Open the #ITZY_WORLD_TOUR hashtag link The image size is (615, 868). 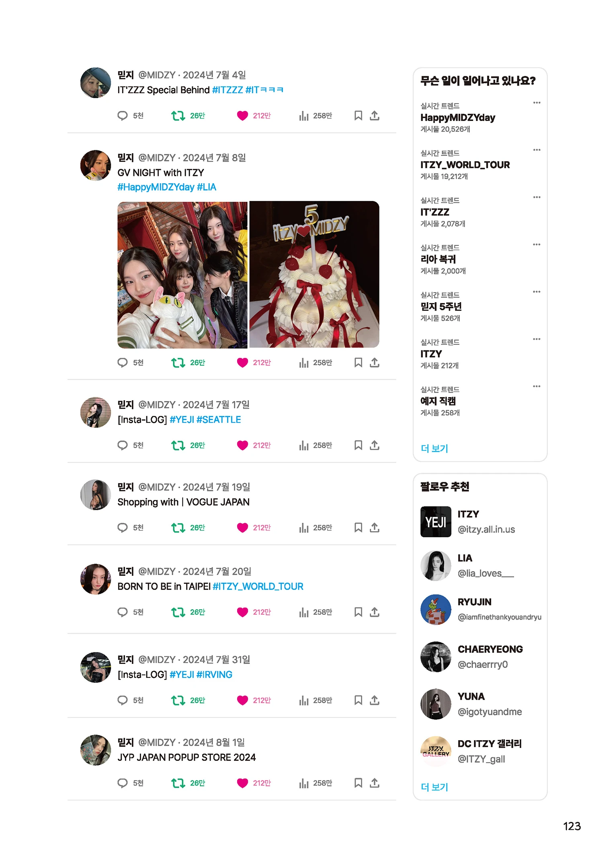tap(258, 586)
